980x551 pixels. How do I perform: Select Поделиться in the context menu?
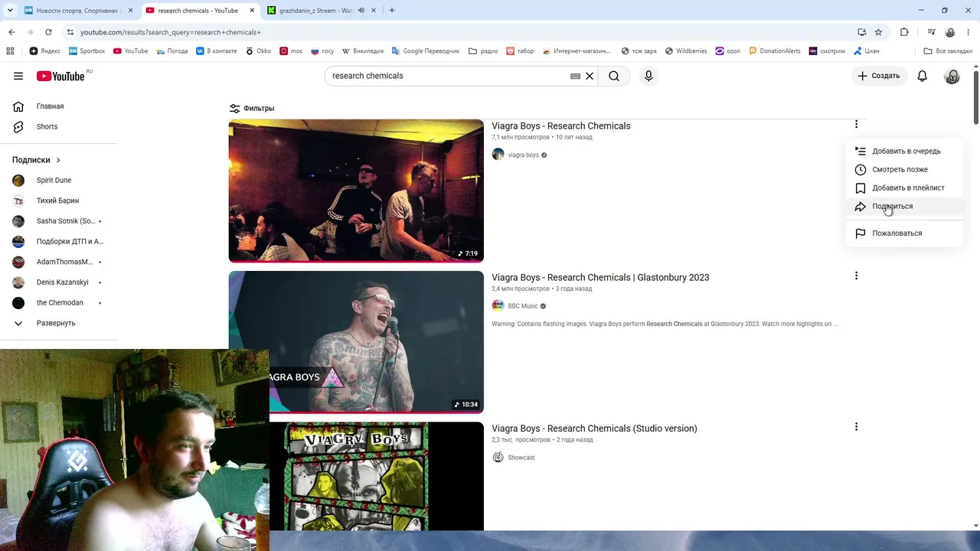point(904,207)
